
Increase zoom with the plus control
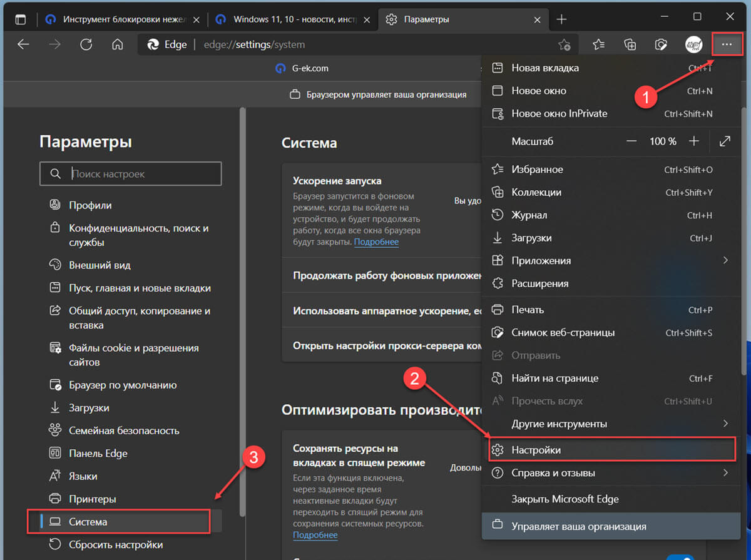[x=694, y=141]
